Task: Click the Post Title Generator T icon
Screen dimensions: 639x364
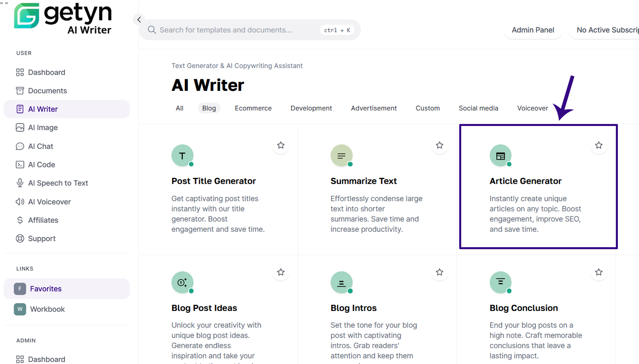Action: click(183, 155)
